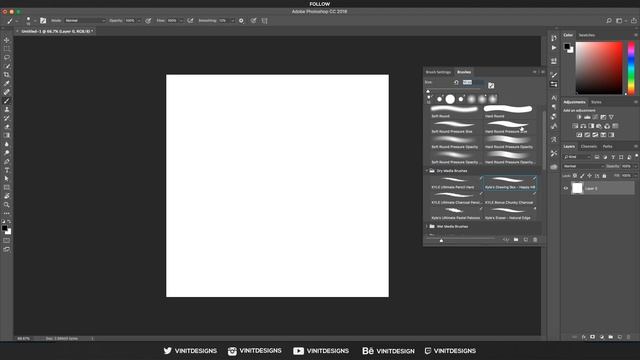
Task: Select the Dodge tool
Action: pyautogui.click(x=7, y=153)
